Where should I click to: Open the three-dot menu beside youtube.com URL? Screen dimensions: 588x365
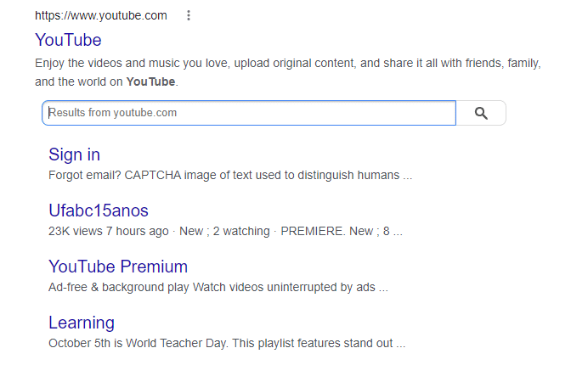[189, 15]
